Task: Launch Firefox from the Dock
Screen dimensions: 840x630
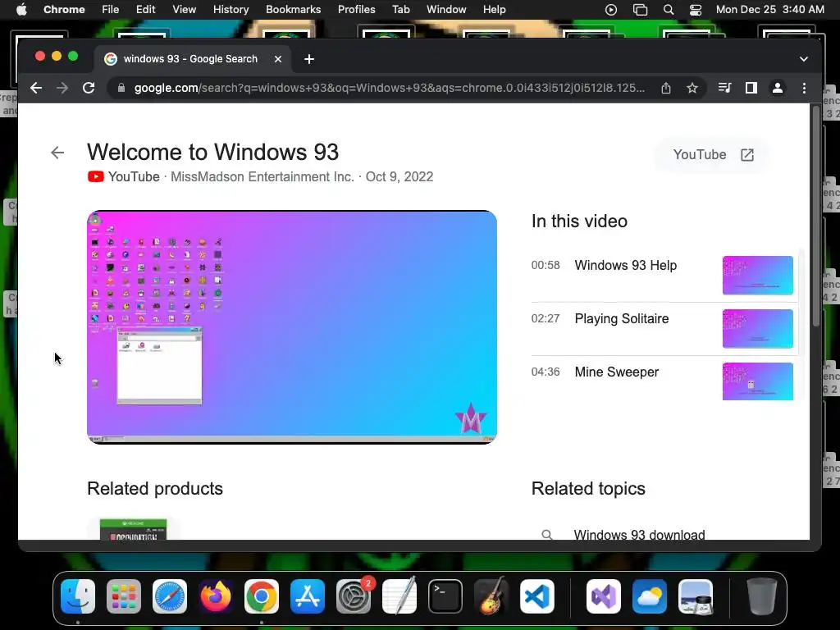Action: click(216, 596)
